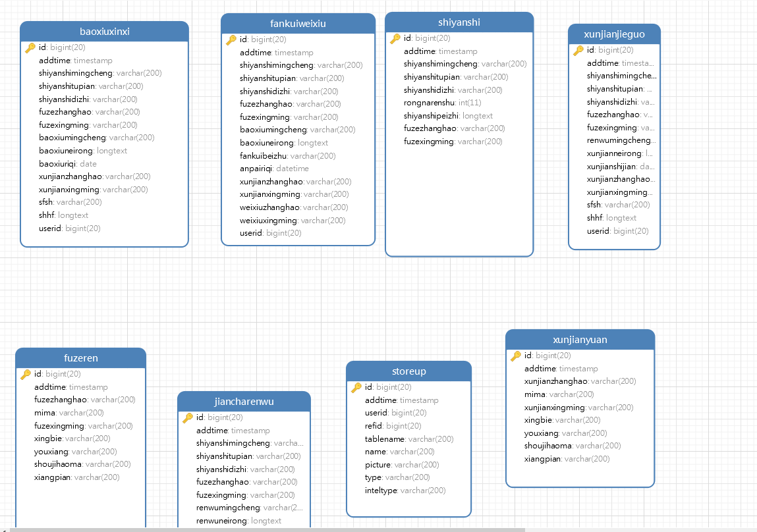Select shhf longtext field in baoxiuxinxi
Screen dimensions: 757x532
pos(64,215)
